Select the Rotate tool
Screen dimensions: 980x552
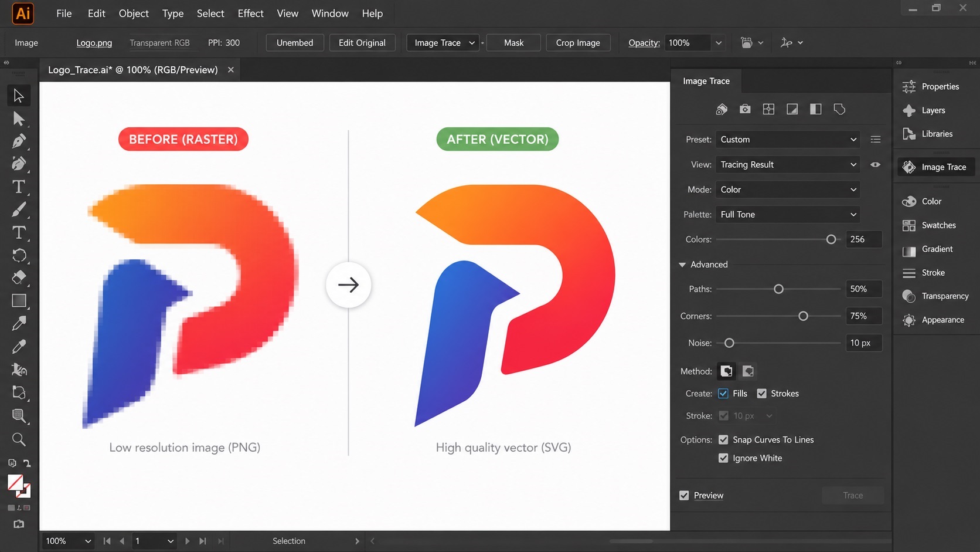[19, 255]
